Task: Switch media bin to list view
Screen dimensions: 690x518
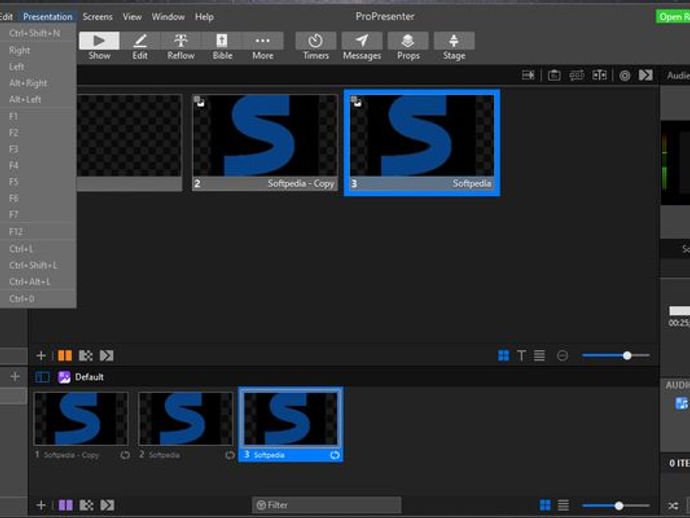Action: coord(563,505)
